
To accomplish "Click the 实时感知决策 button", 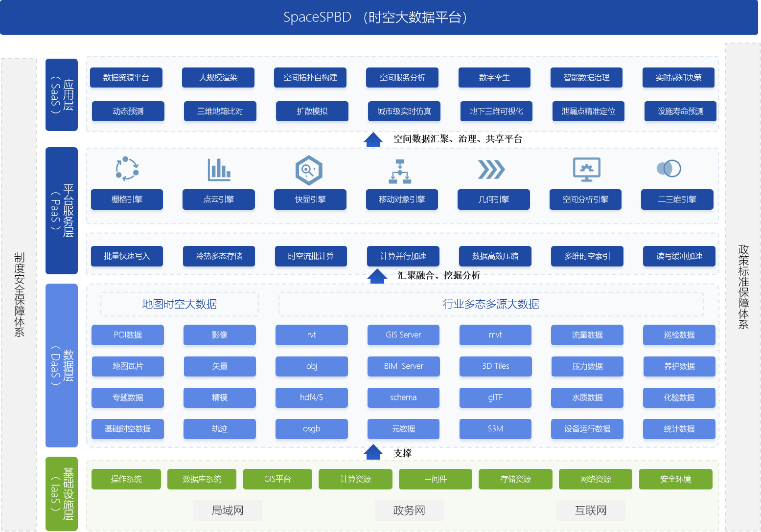I will (678, 77).
